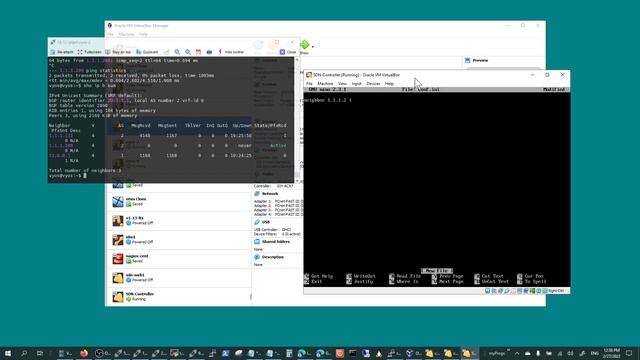Screen dimensions: 640x360
Task: Select the vyos Clone VM entry
Action: [x=179, y=202]
